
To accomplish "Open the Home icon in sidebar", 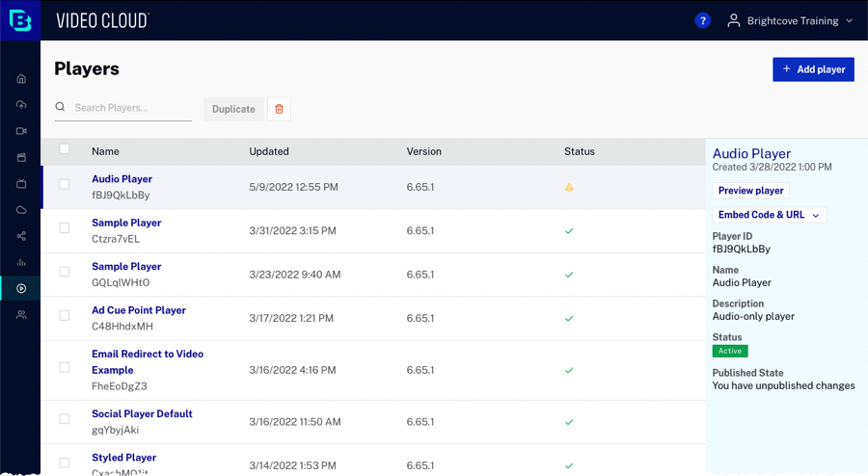I will tap(21, 78).
